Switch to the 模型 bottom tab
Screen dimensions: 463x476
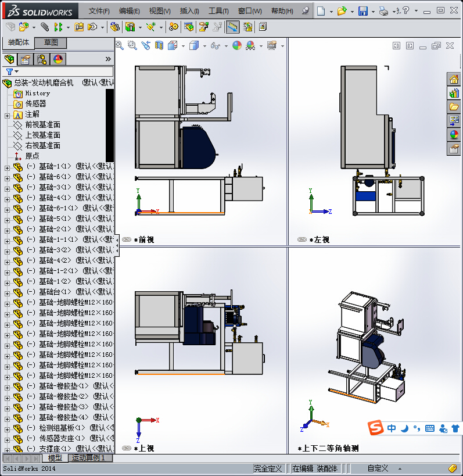(55, 458)
